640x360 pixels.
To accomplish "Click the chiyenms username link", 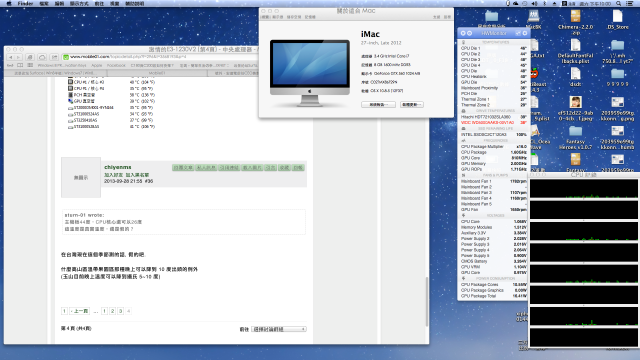I will [x=118, y=167].
